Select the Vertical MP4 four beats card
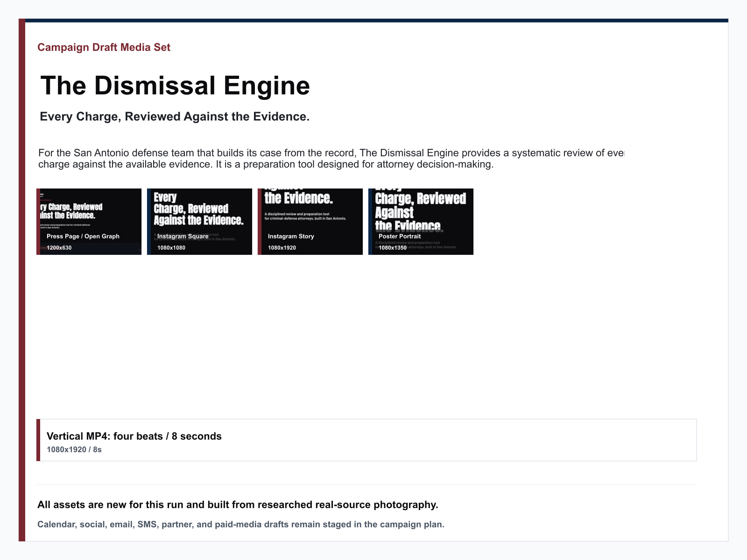The image size is (747, 560). click(x=366, y=440)
